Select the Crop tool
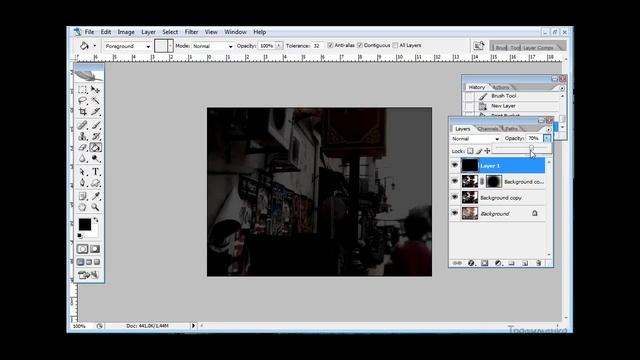640x360 pixels. pos(82,111)
